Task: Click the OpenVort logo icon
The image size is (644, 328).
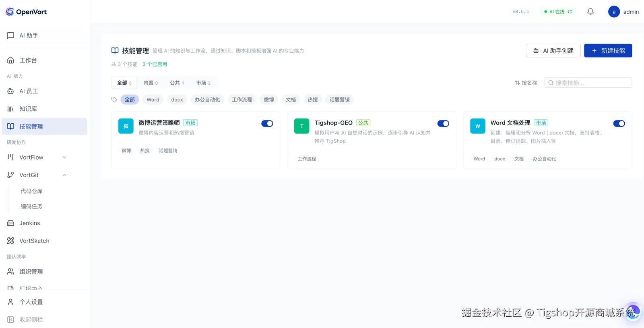Action: tap(10, 12)
